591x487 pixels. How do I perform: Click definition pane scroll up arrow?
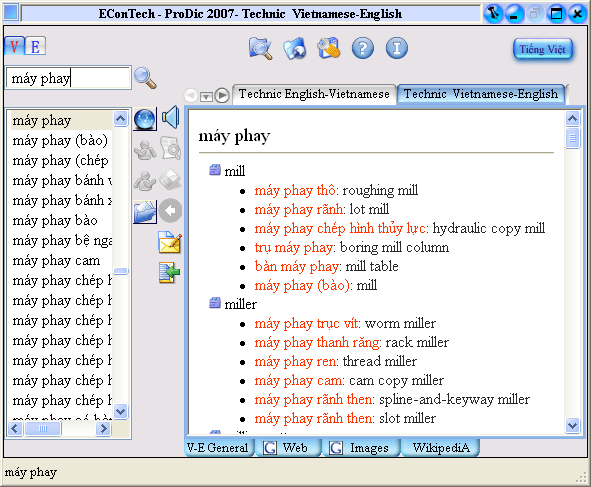point(573,119)
